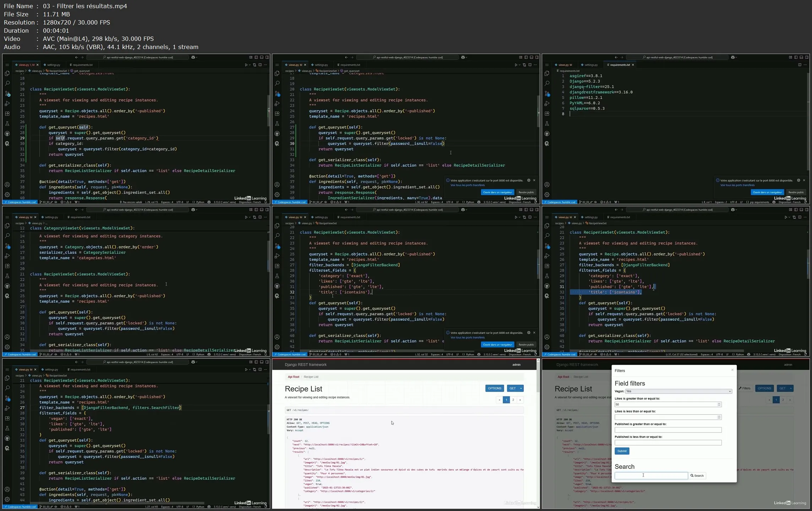Screen dimensions: 812x511
Task: Click 'Voir tous les ports transférés' in requirements.txt frame
Action: [x=737, y=185]
